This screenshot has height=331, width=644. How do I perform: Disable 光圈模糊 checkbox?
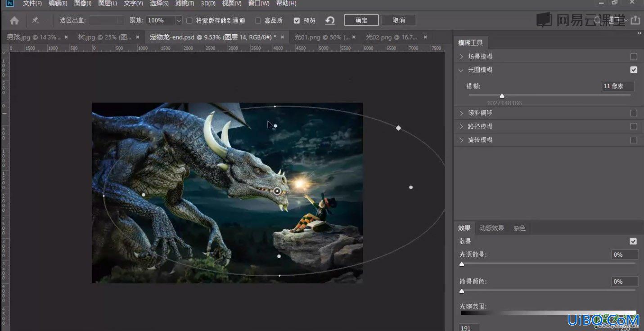coord(634,70)
